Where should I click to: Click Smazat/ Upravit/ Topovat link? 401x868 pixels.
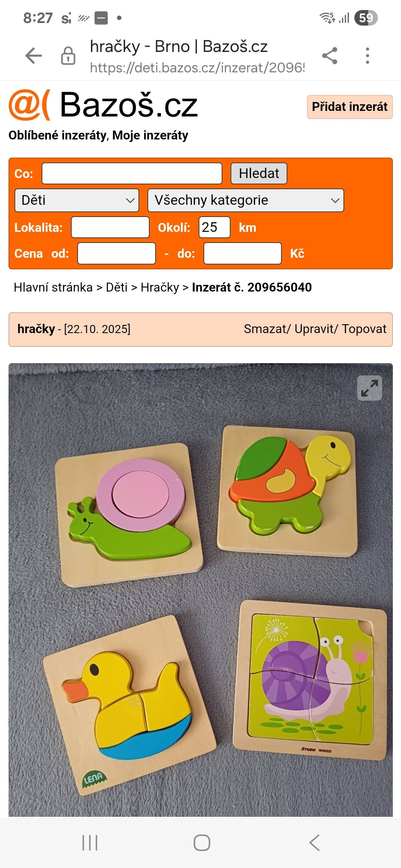(x=315, y=329)
